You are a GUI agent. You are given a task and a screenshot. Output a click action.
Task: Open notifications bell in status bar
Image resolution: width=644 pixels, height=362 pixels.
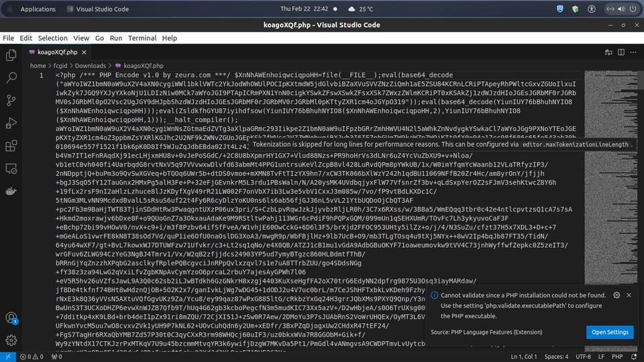pyautogui.click(x=634, y=357)
